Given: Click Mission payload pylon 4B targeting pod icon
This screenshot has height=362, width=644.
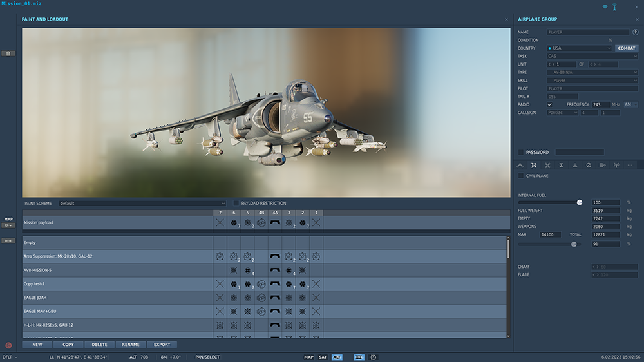Looking at the screenshot, I should pos(261,223).
